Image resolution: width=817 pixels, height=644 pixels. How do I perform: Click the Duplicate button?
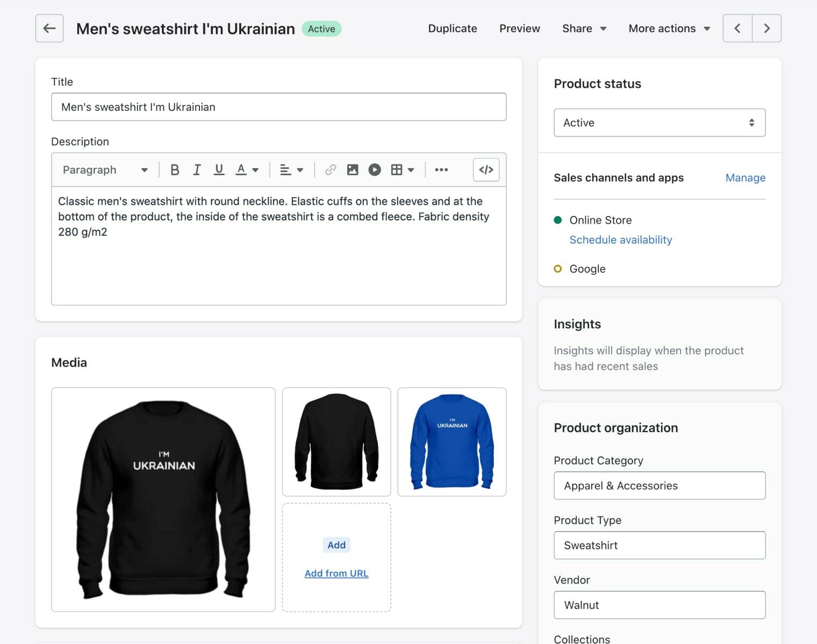click(453, 28)
